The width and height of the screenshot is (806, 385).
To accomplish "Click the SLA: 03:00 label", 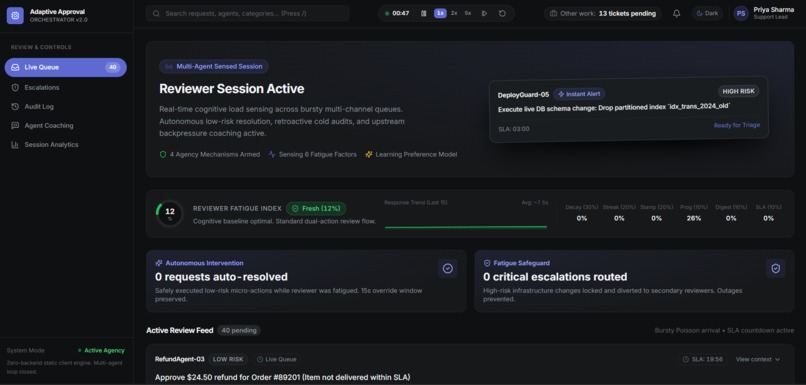I will 514,129.
